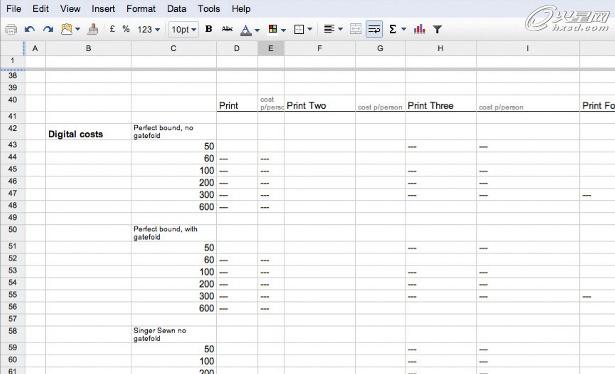615x374 pixels.
Task: Click the 60 value in row 44
Action: (209, 158)
